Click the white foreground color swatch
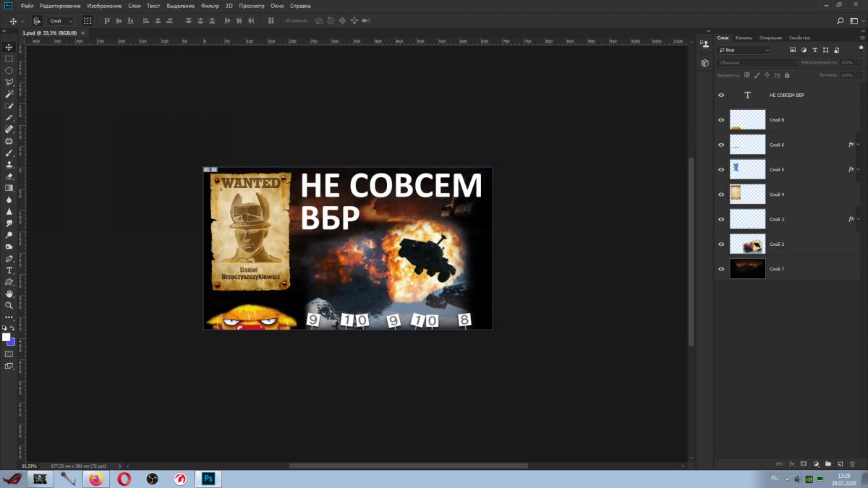 coord(7,338)
